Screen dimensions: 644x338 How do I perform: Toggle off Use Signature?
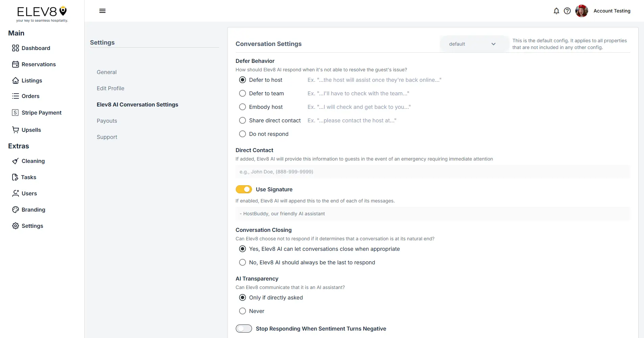[244, 189]
